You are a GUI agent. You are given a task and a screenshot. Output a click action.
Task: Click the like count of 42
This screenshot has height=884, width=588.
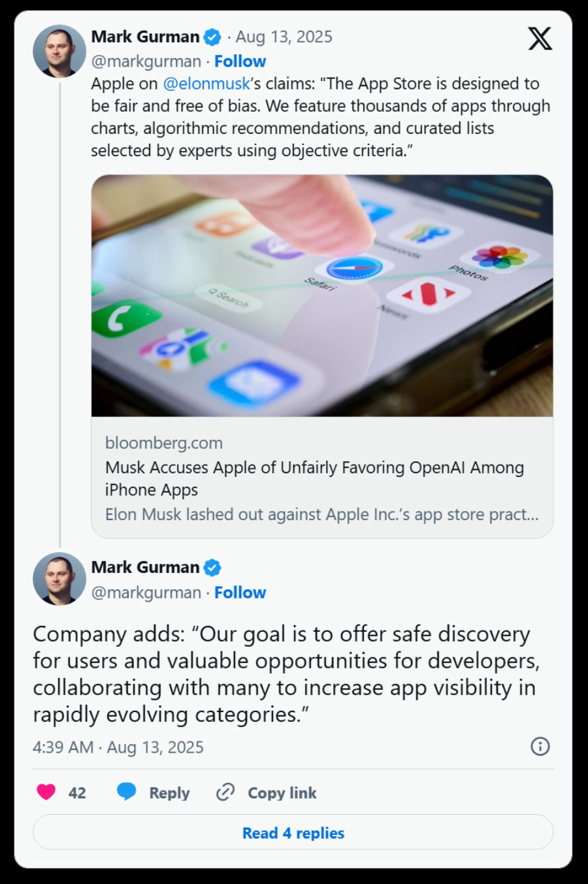(x=77, y=793)
